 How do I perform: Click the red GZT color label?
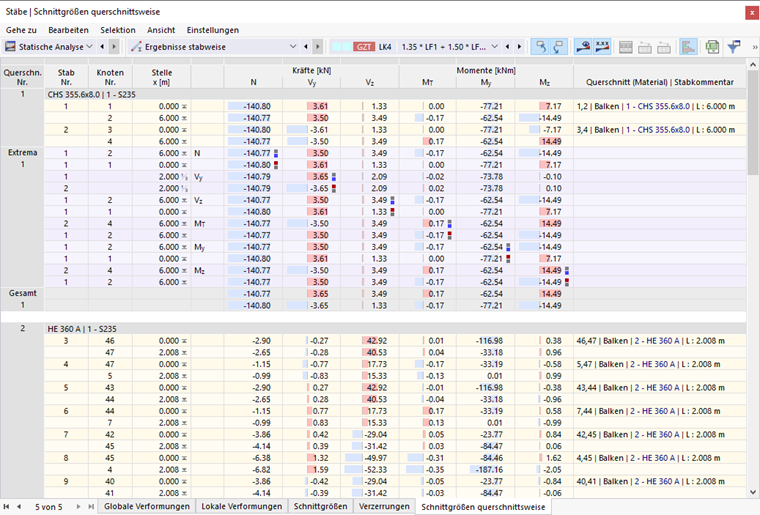click(x=364, y=47)
